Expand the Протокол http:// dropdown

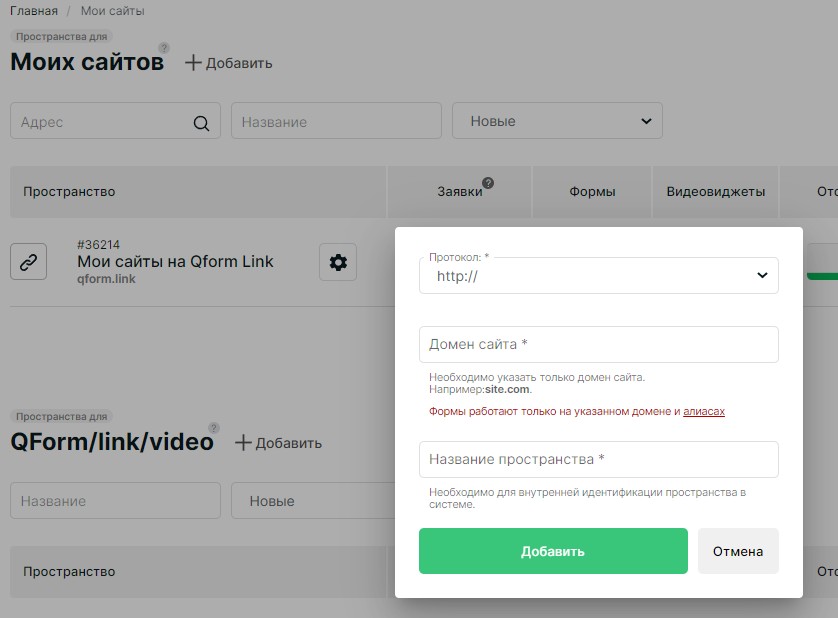tap(598, 276)
